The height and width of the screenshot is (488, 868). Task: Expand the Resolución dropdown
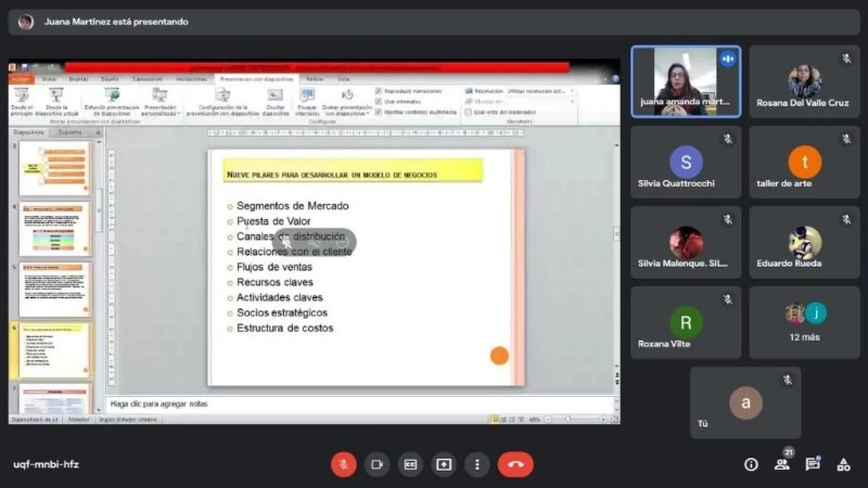coord(572,91)
